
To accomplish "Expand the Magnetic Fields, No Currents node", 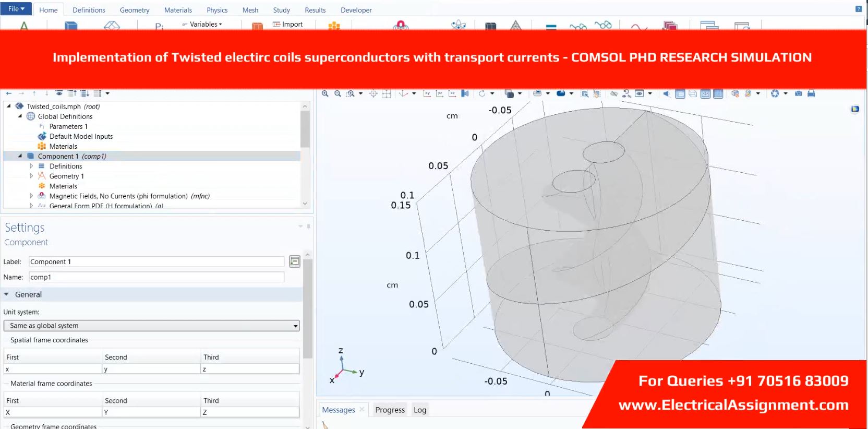I will pos(31,196).
